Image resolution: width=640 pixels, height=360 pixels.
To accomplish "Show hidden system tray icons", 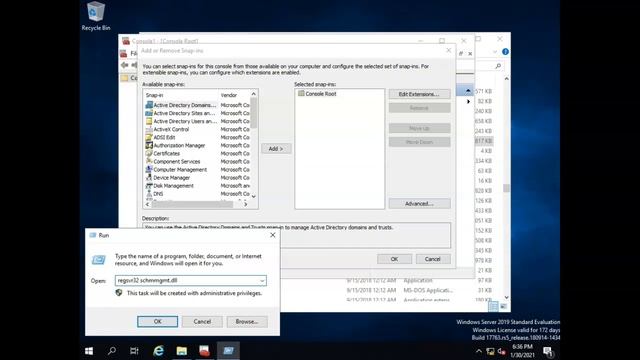I will click(479, 351).
